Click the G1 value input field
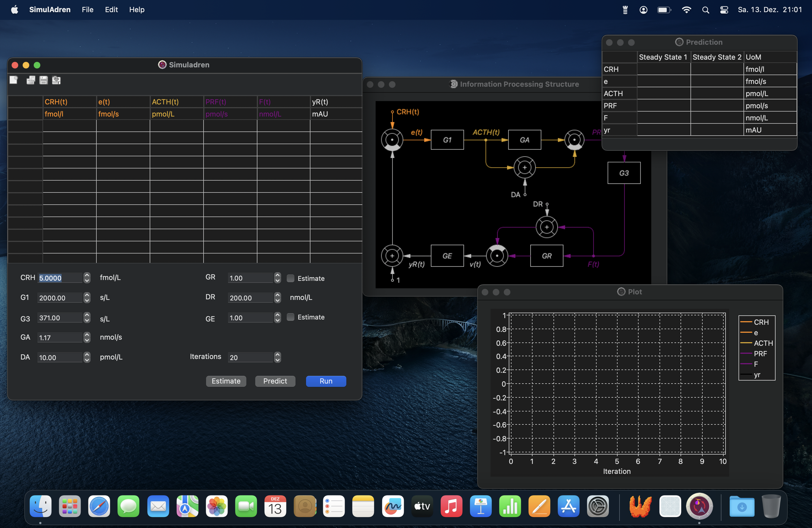 click(60, 298)
